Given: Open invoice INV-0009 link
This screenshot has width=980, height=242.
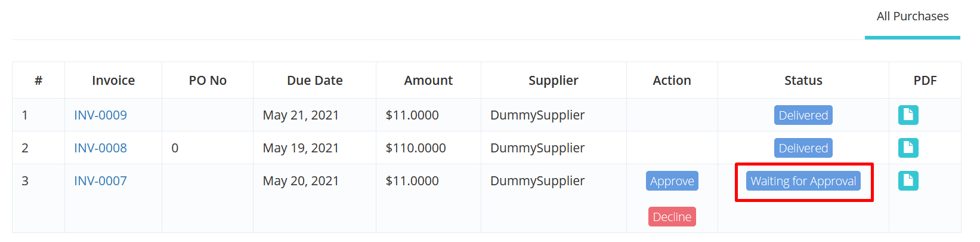Looking at the screenshot, I should pos(100,115).
